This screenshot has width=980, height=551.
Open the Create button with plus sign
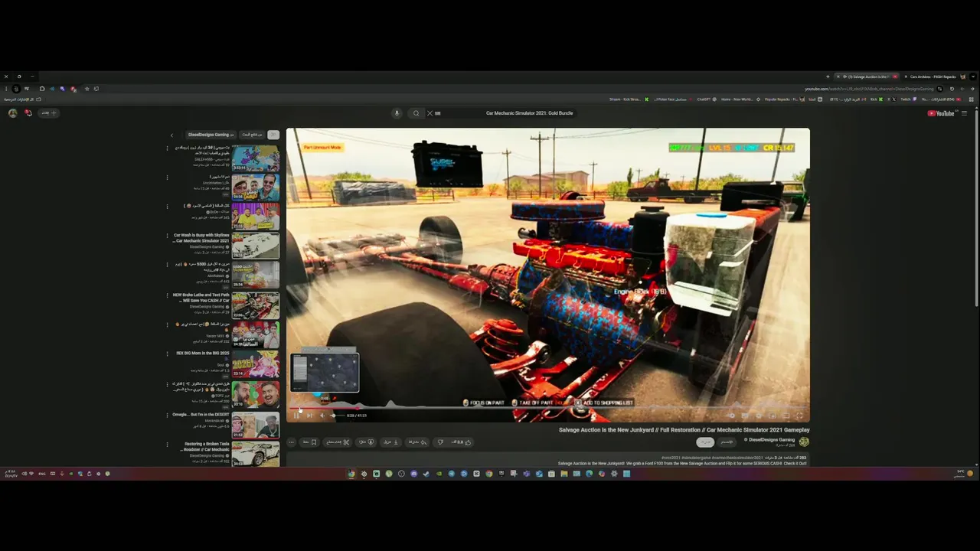pos(49,112)
